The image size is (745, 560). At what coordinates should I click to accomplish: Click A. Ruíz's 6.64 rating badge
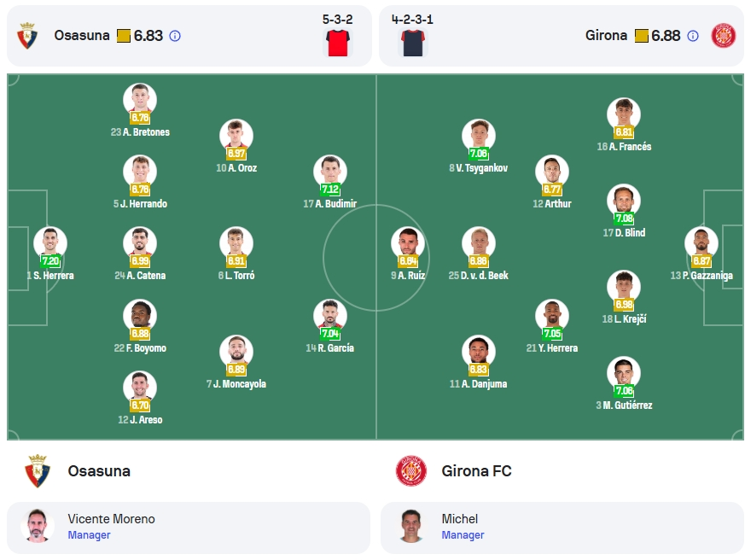[x=408, y=261]
